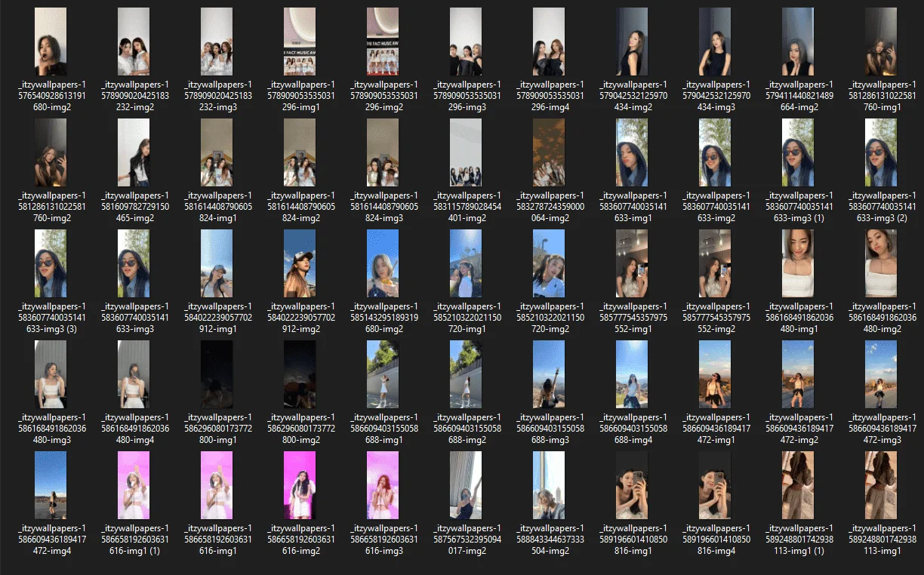Select thumbnail of 1586658192603631616-img3
This screenshot has width=924, height=575.
pos(383,486)
